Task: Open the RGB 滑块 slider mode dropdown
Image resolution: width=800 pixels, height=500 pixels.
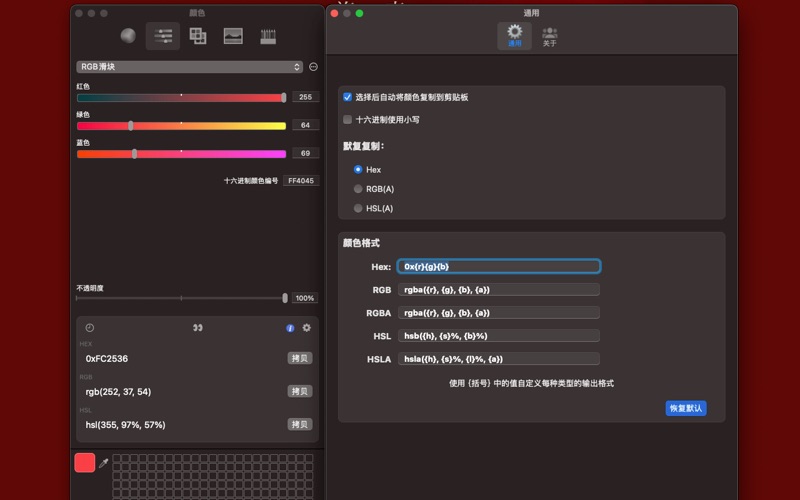Action: coord(189,67)
